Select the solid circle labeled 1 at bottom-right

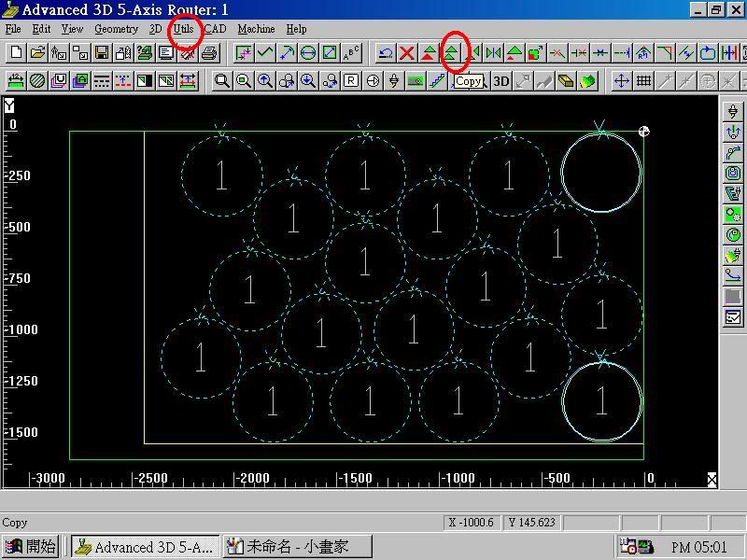[602, 401]
